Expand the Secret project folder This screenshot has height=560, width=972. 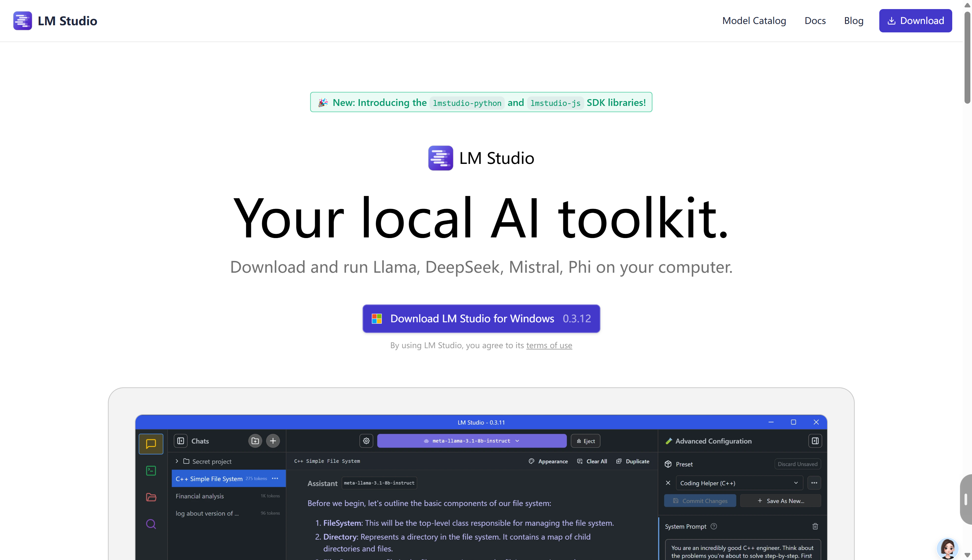coord(177,461)
